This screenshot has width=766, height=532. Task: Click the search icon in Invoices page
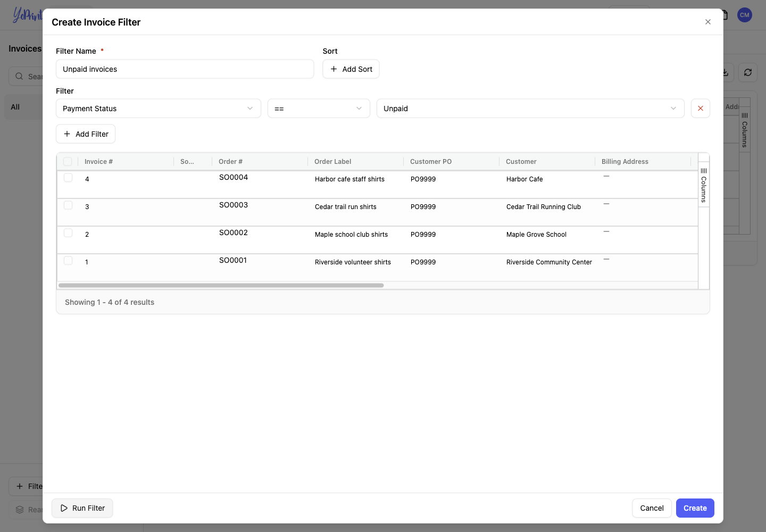coord(19,76)
